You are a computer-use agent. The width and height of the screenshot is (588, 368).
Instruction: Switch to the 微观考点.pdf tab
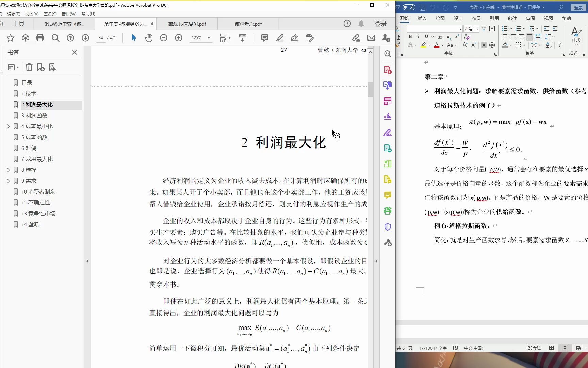pos(248,24)
